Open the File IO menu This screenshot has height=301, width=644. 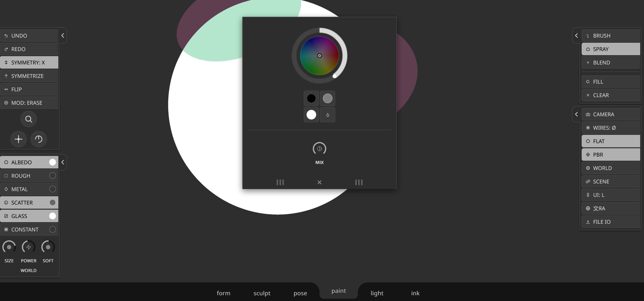point(611,222)
